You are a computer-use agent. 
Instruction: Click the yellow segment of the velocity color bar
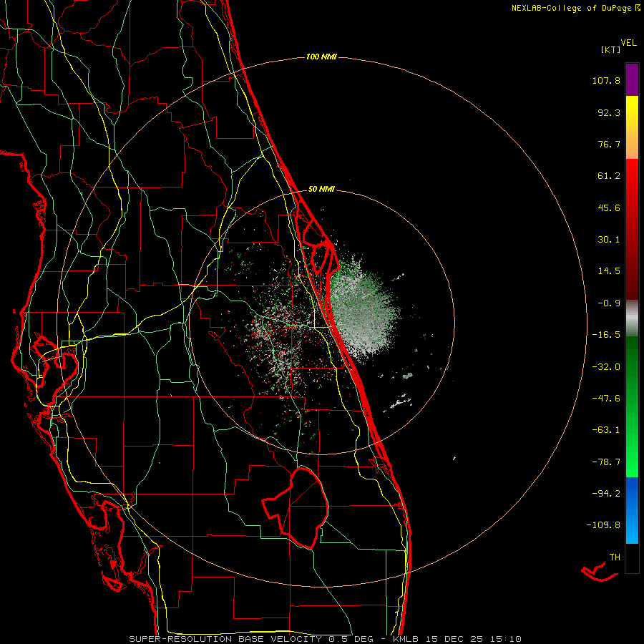[x=632, y=127]
